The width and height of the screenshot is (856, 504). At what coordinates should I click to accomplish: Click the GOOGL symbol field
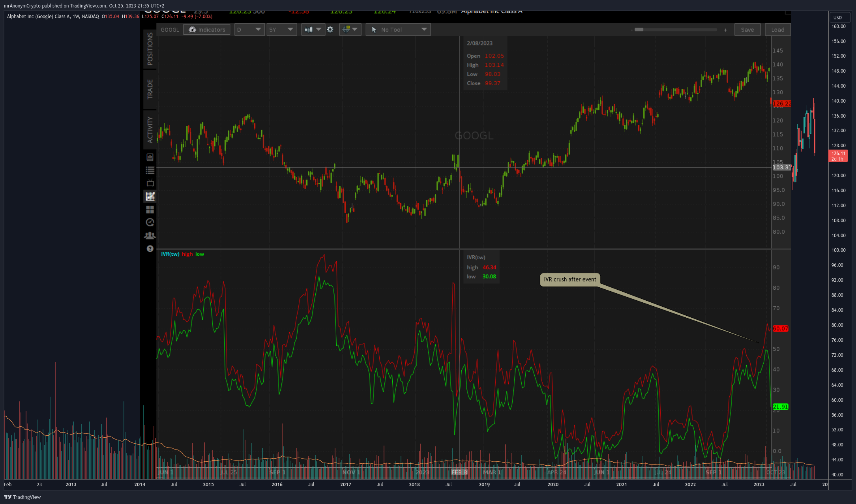(x=170, y=30)
